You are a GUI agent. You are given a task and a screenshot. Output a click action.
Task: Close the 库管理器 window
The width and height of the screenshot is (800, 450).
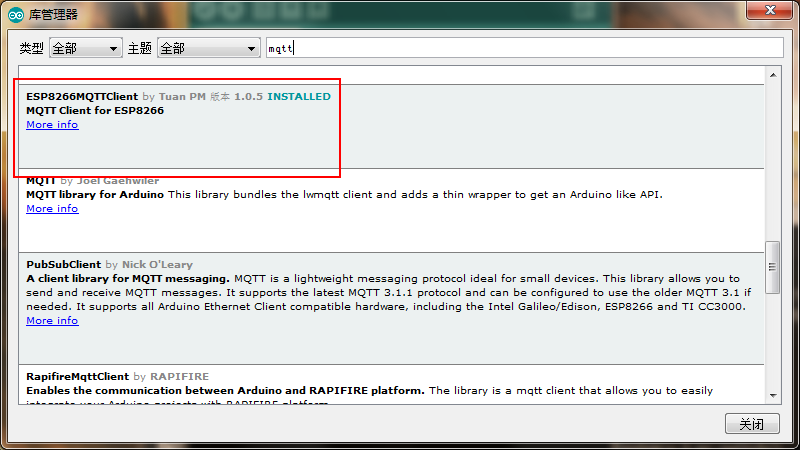tap(769, 10)
